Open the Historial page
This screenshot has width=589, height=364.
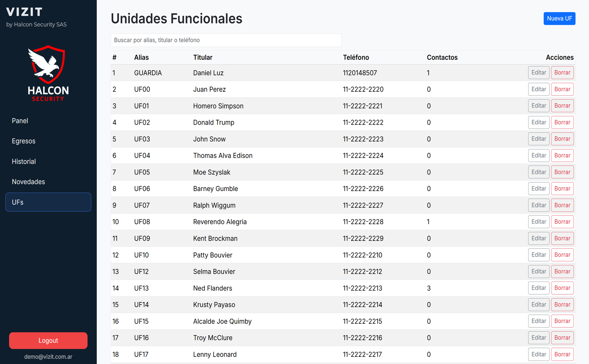(x=24, y=162)
